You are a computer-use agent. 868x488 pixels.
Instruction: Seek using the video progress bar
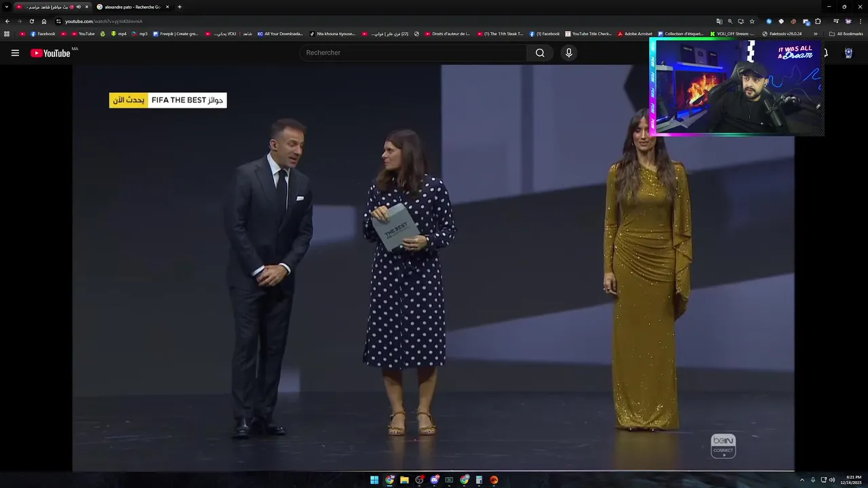[433, 470]
